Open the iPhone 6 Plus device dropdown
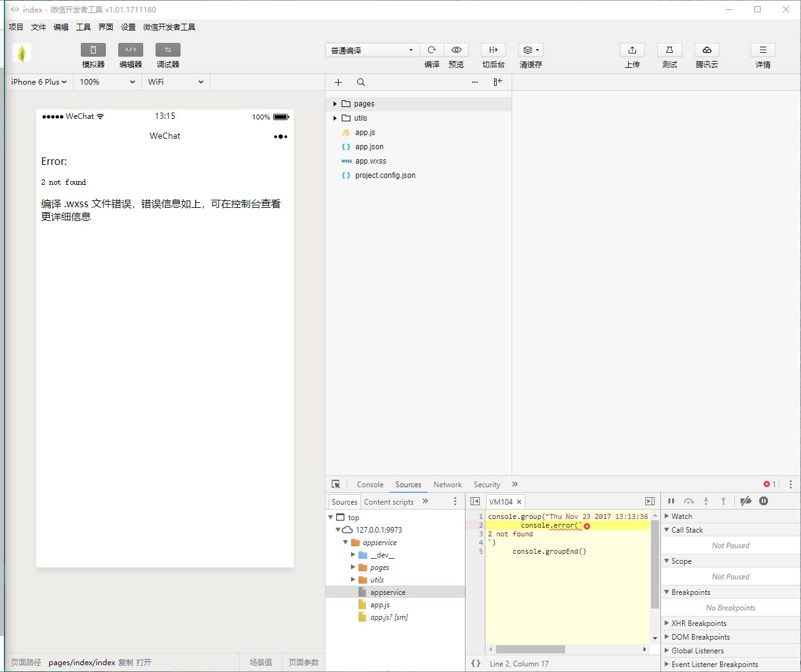Viewport: 801px width, 672px height. click(x=39, y=82)
